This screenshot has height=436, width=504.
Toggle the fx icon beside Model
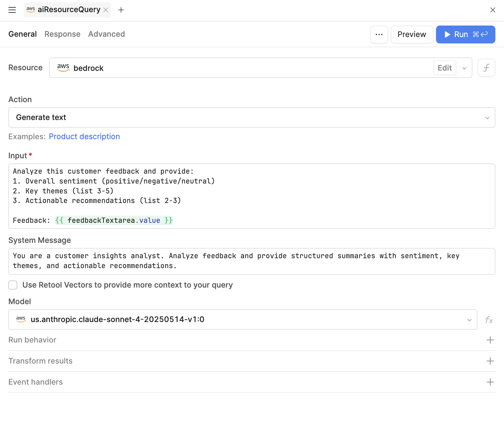click(489, 319)
